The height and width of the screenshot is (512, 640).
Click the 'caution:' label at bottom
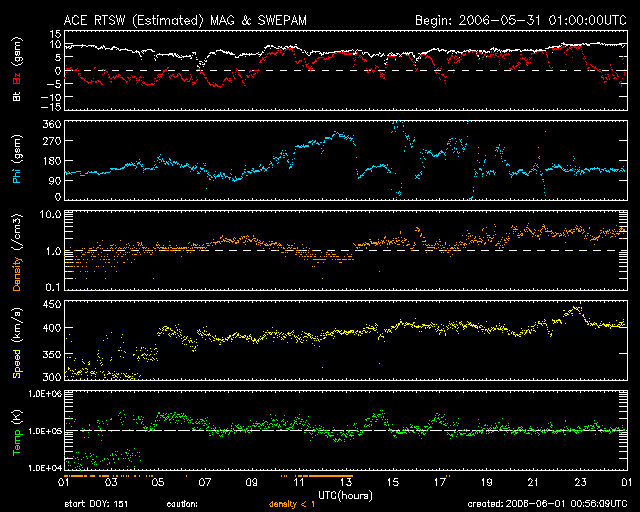tap(182, 504)
